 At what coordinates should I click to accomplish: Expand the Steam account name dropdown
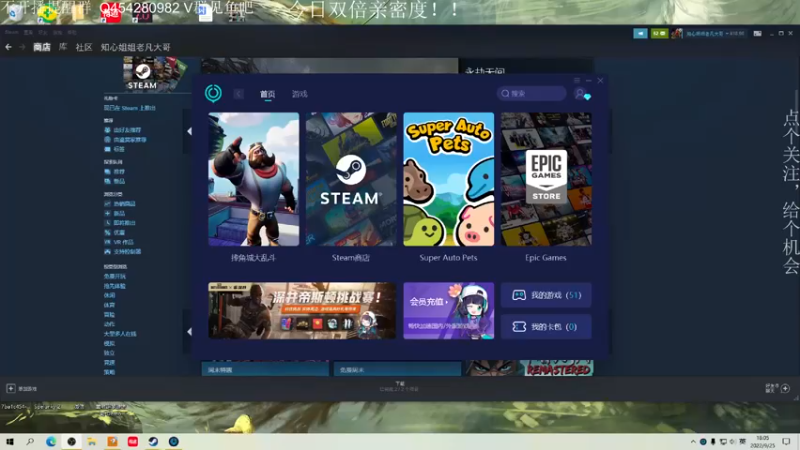click(x=715, y=34)
